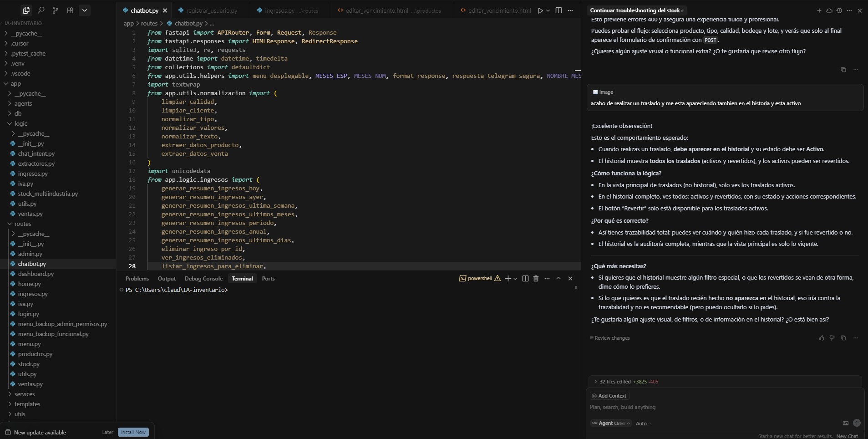
Task: Switch to Ports panel tab
Action: pyautogui.click(x=268, y=279)
